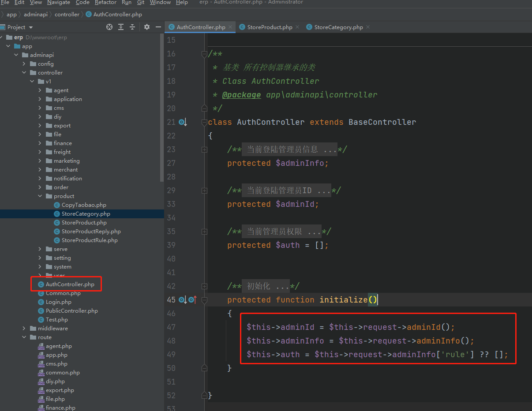The image size is (532, 411).
Task: Collapse the product folder
Action: [40, 196]
